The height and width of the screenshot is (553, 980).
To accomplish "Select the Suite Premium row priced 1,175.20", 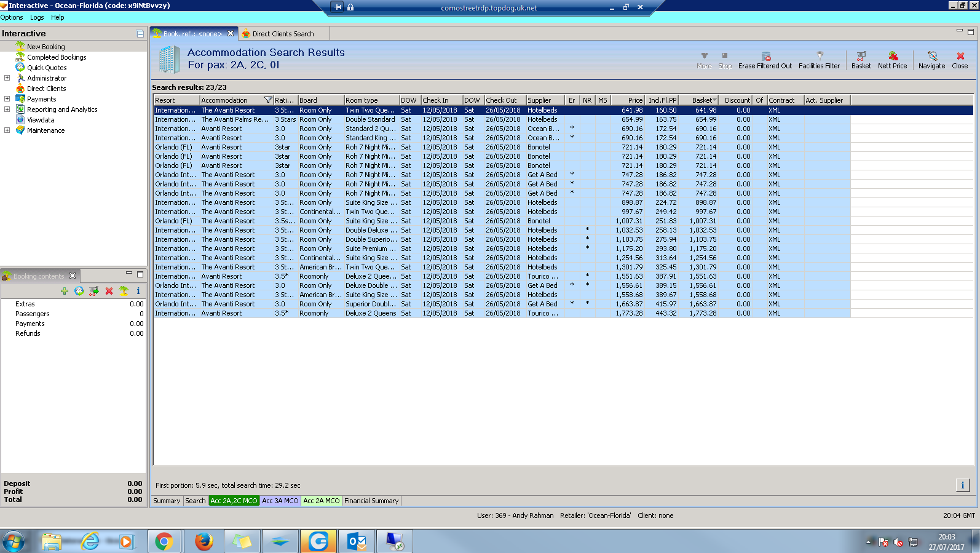I will (502, 249).
